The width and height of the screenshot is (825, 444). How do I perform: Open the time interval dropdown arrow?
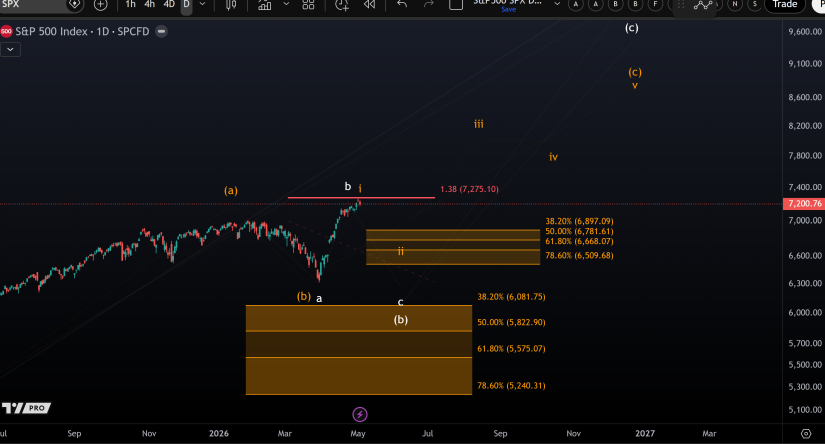click(x=202, y=4)
